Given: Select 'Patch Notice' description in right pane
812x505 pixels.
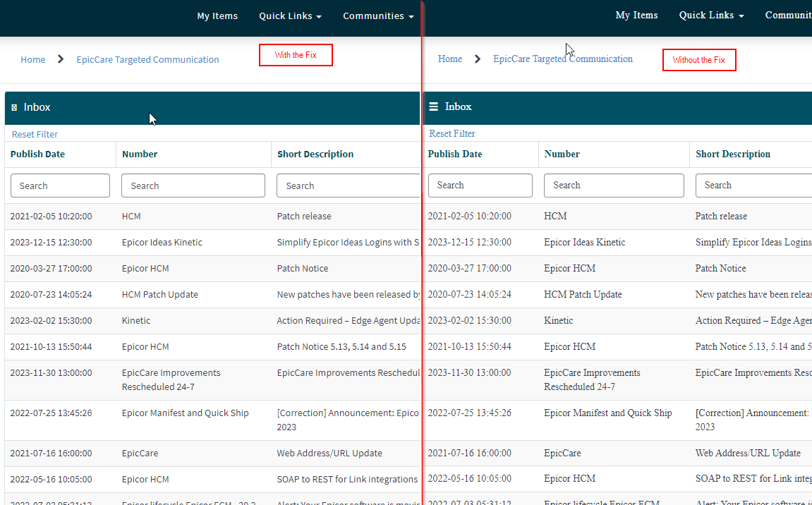Looking at the screenshot, I should pos(720,268).
